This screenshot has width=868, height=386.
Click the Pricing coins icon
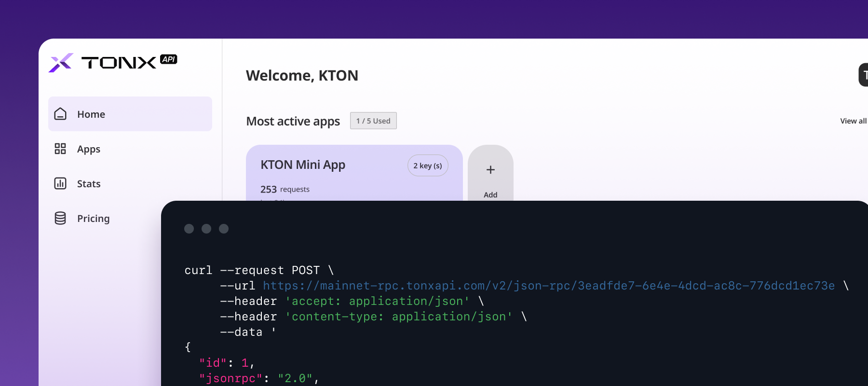click(60, 218)
